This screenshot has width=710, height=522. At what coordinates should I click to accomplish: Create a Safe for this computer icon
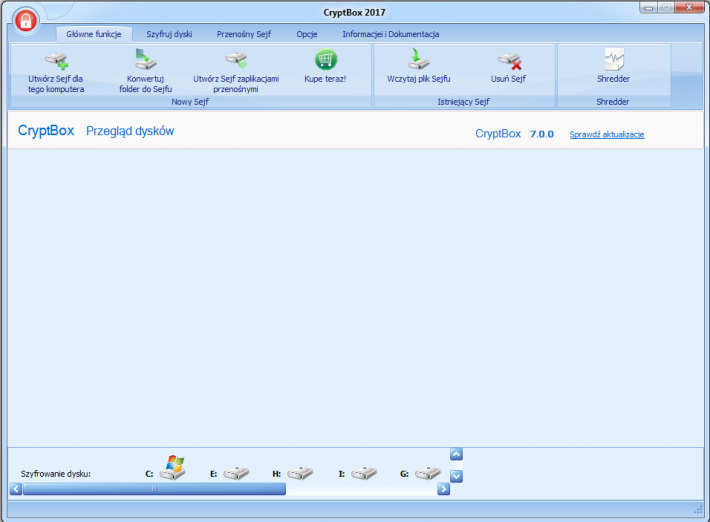[x=57, y=61]
